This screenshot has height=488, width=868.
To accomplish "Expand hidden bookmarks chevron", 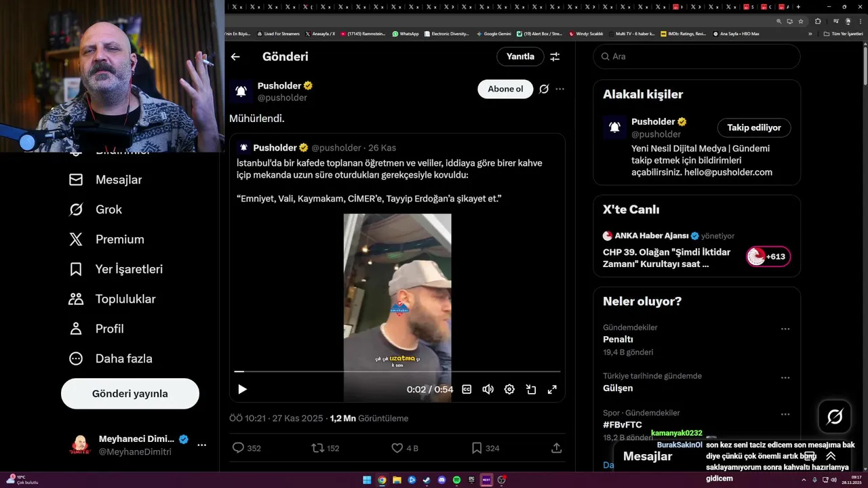I will coord(810,33).
